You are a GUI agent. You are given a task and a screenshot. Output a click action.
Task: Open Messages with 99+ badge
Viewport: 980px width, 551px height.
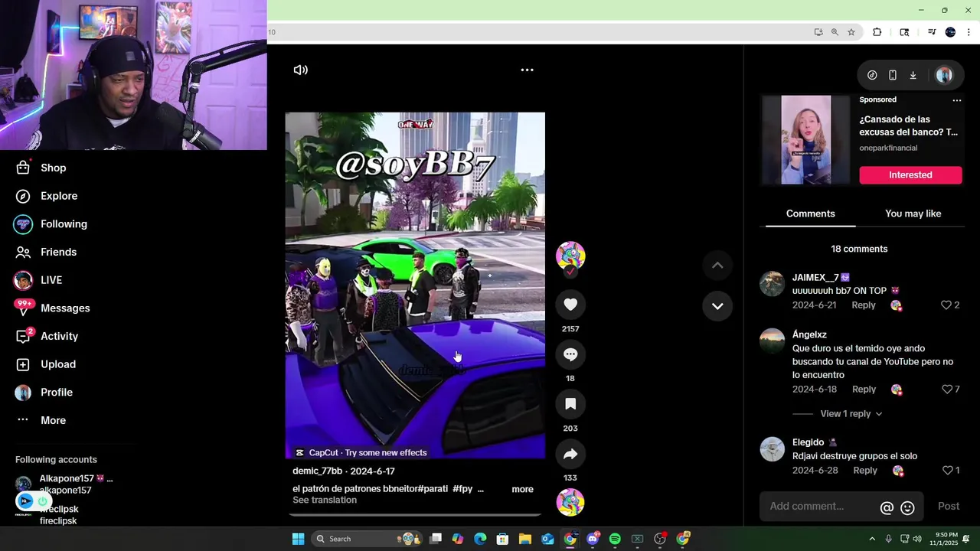pyautogui.click(x=52, y=308)
